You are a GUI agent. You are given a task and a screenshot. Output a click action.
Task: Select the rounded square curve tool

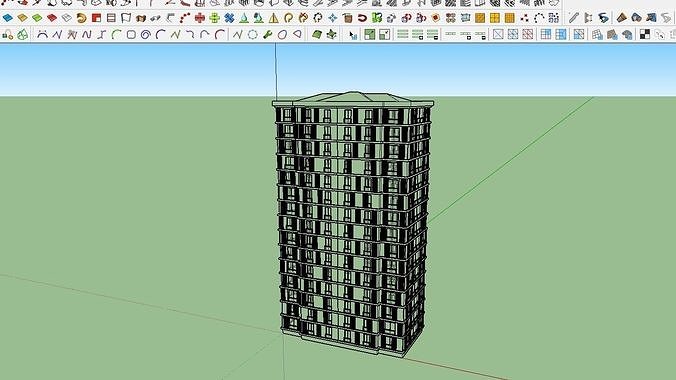click(131, 35)
